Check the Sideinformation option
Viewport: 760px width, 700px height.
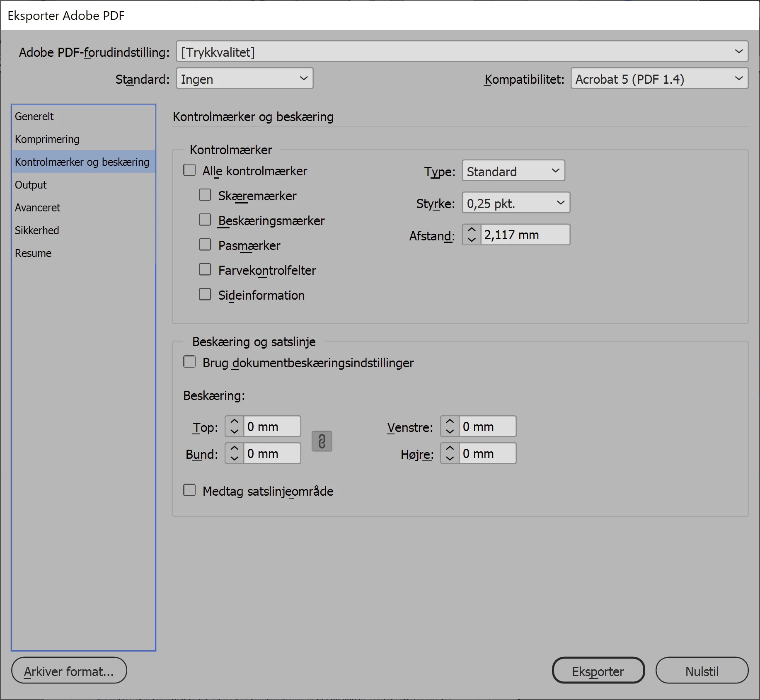(x=205, y=295)
